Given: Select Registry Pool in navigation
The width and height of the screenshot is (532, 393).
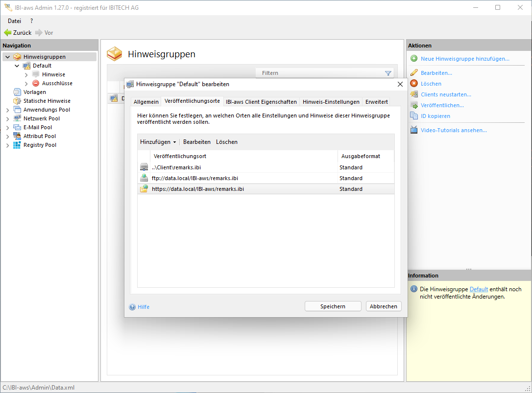Looking at the screenshot, I should [40, 145].
